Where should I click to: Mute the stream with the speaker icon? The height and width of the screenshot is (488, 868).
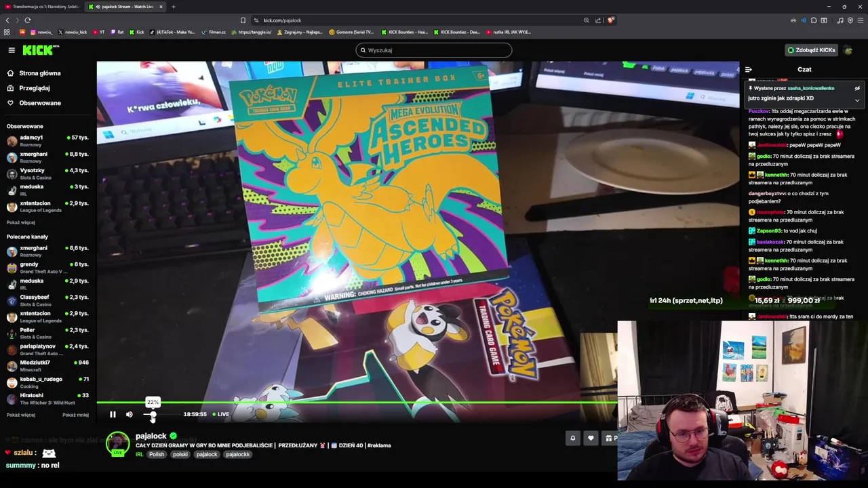click(x=130, y=414)
